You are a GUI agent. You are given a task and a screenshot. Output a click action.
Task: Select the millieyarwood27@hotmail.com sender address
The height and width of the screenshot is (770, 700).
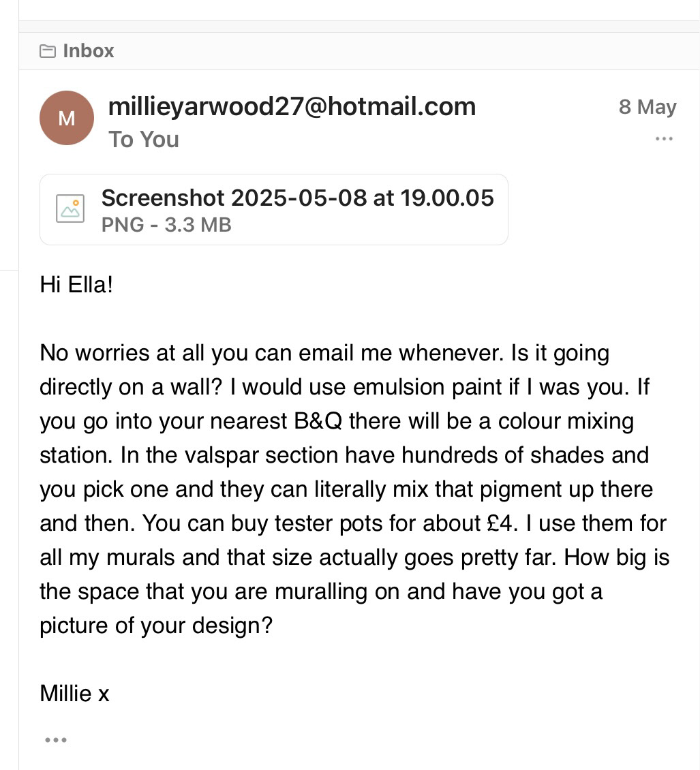click(292, 107)
